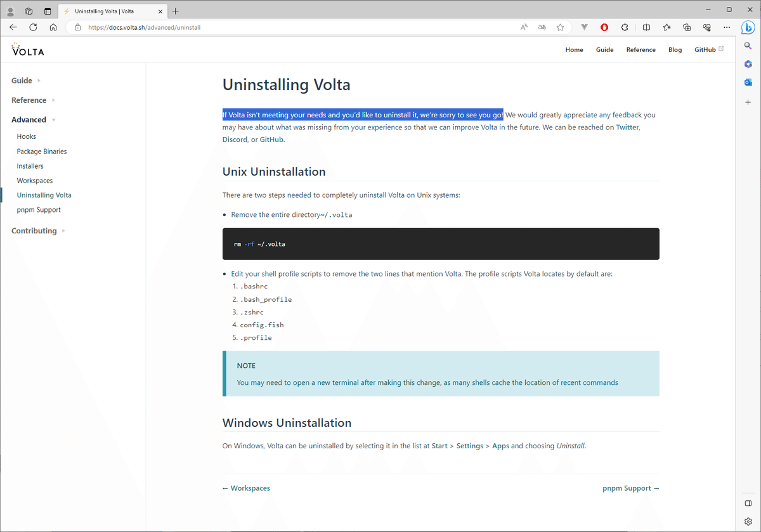Add the page to favorites with the star
The width and height of the screenshot is (761, 532).
(560, 27)
